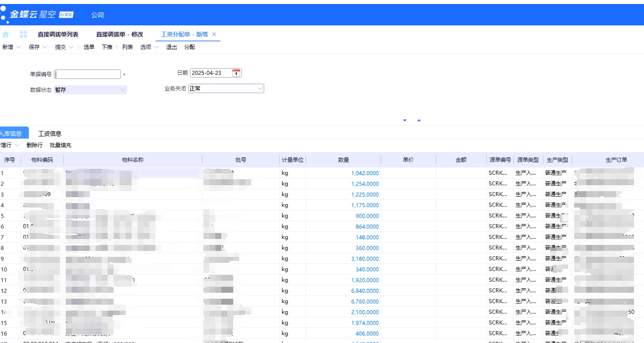Viewport: 644px width, 343px height.
Task: Close the 工资分配单 - 新增 tab
Action: tap(214, 34)
